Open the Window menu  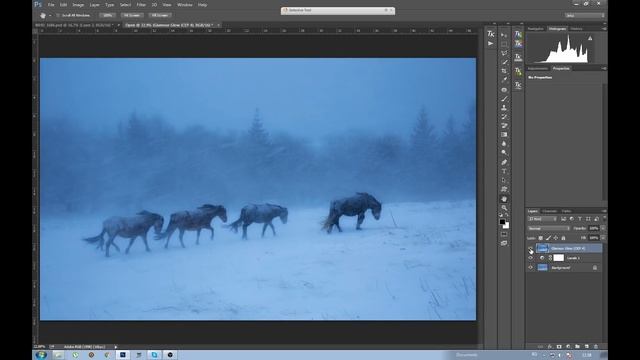coord(184,5)
